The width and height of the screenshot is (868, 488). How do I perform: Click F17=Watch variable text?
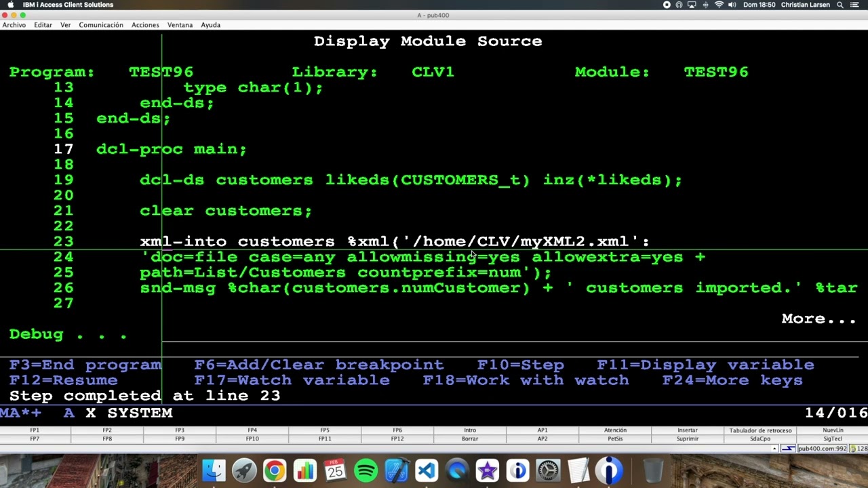tap(292, 380)
